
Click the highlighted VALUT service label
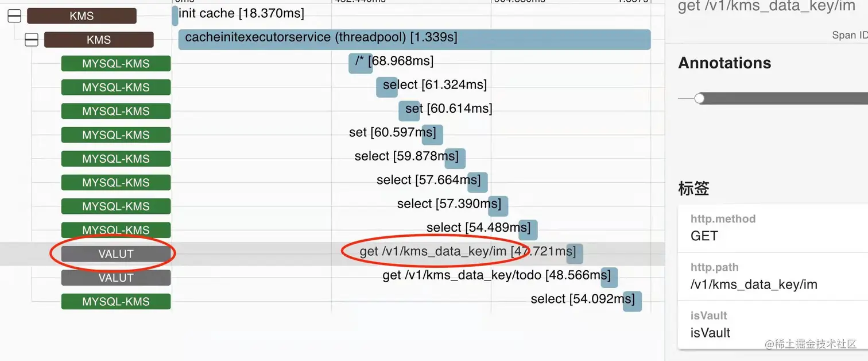(116, 254)
